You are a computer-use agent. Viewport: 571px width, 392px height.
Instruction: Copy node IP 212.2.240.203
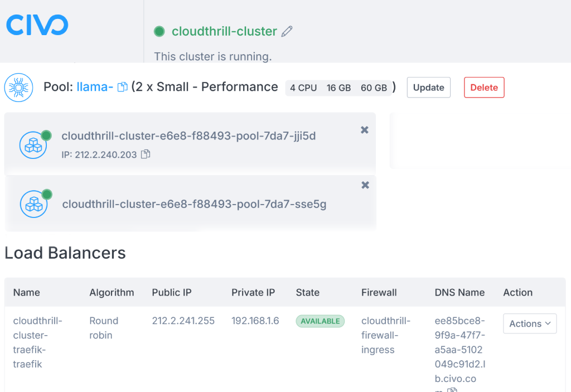tap(146, 154)
